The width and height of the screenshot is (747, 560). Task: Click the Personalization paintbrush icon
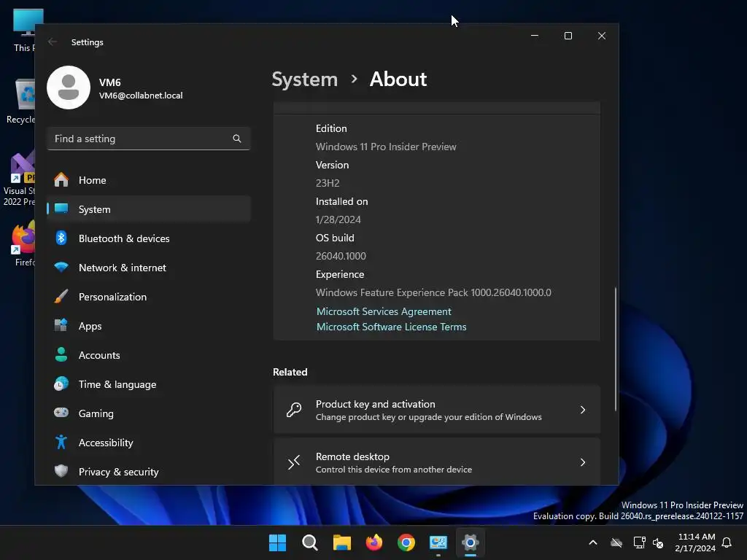tap(61, 297)
